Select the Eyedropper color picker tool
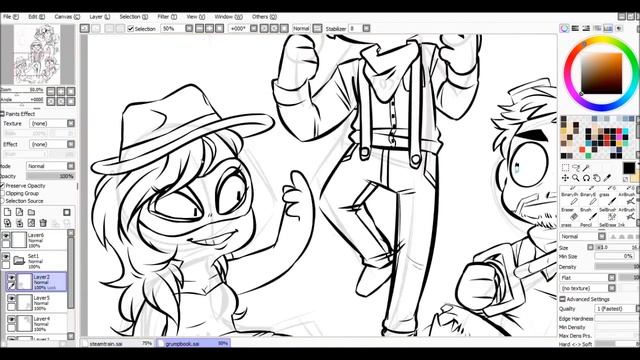This screenshot has width=640, height=360. click(607, 178)
